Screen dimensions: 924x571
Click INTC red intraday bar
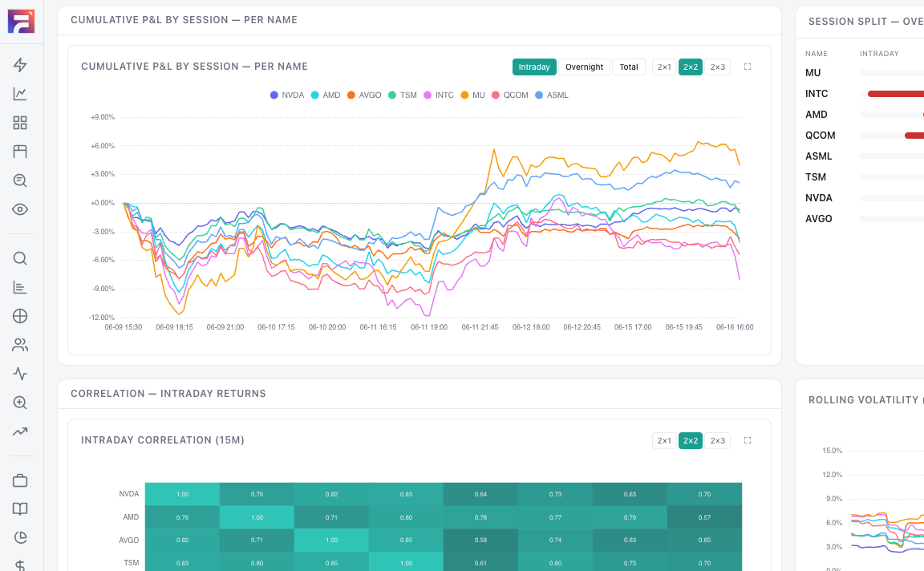896,94
